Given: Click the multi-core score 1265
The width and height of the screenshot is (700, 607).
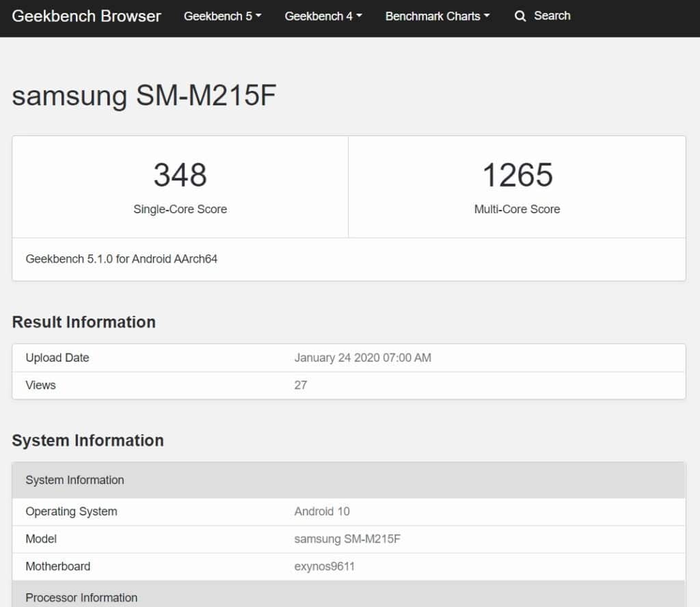Looking at the screenshot, I should click(x=517, y=174).
